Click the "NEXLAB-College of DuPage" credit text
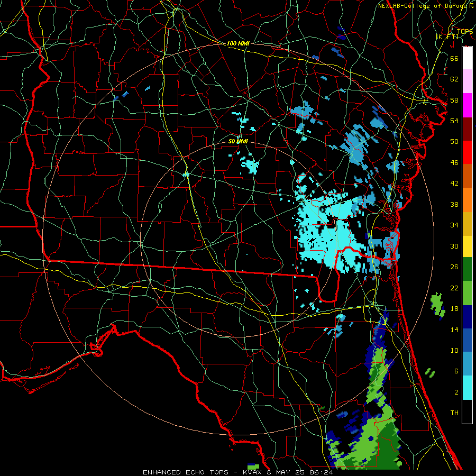Viewport: 476px width, 476px height. [424, 6]
